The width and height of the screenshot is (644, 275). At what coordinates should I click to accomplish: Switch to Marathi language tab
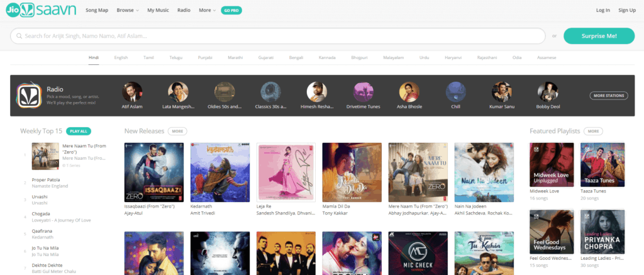(x=235, y=57)
